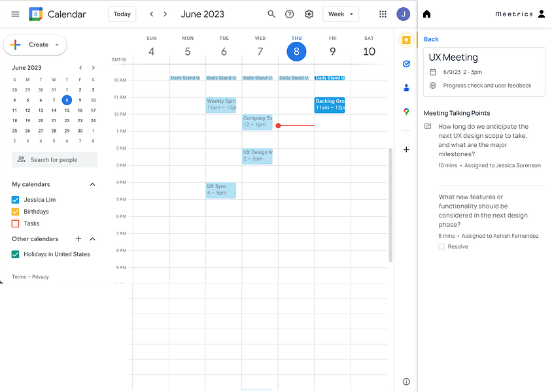Image resolution: width=552 pixels, height=392 pixels.
Task: Open the Privacy link
Action: click(x=41, y=276)
